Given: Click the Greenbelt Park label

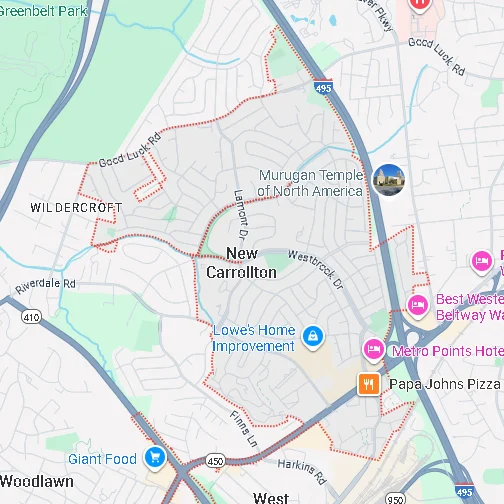Looking at the screenshot, I should tap(43, 11).
